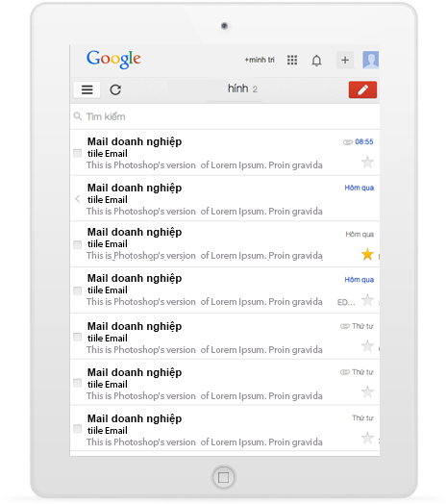Click the plus share button

pos(345,60)
